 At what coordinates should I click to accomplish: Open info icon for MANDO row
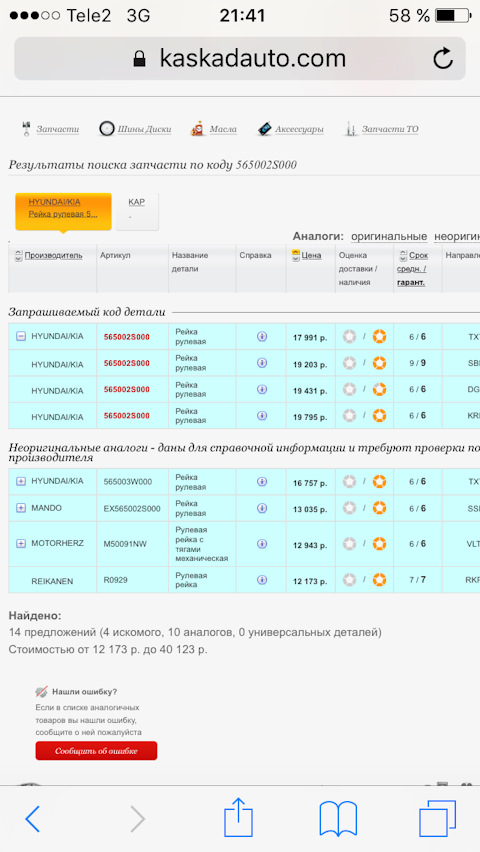[261, 508]
